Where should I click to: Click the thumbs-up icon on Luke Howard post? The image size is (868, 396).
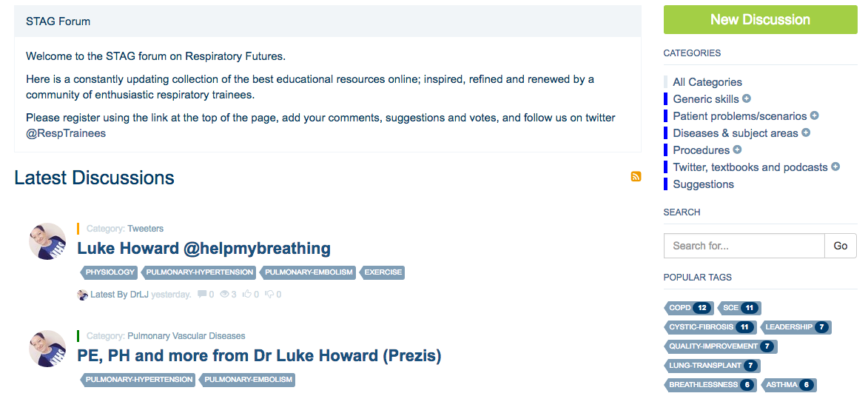click(x=247, y=295)
